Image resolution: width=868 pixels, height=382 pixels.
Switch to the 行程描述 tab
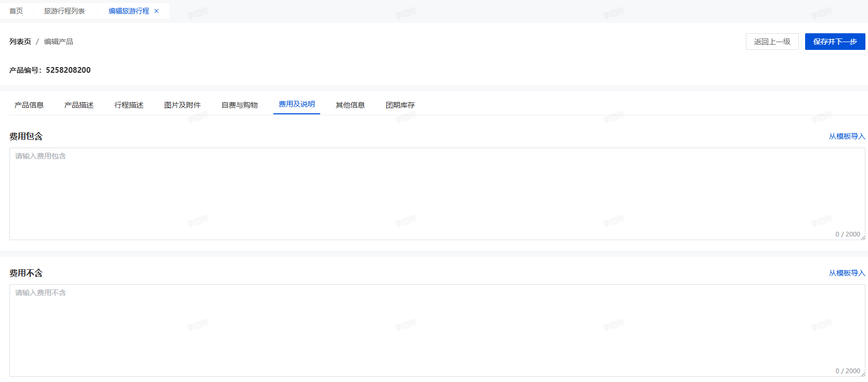pyautogui.click(x=129, y=105)
